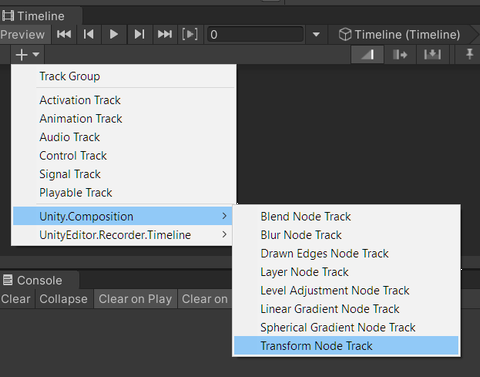Choose Spherical Gradient Node Track
The image size is (480, 377).
(x=346, y=328)
